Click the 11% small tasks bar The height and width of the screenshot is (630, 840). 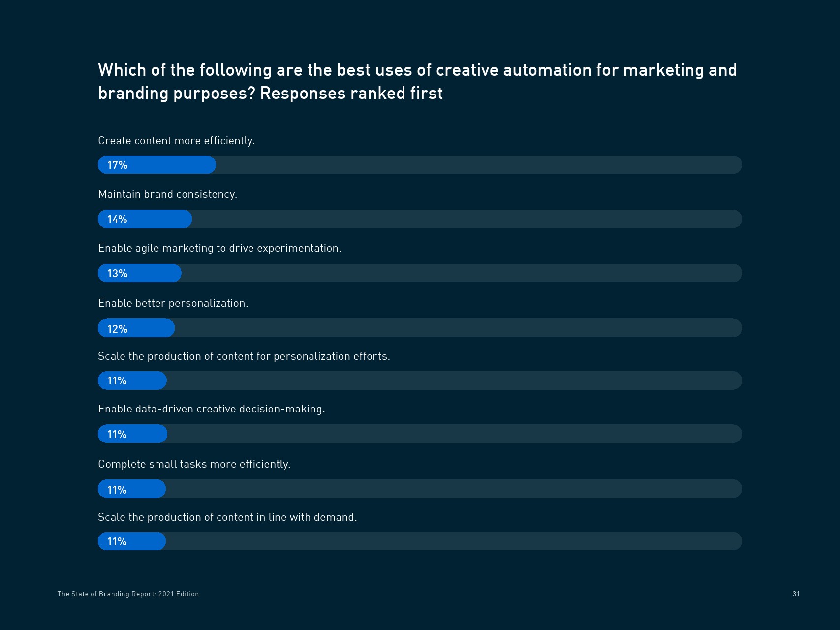click(132, 489)
